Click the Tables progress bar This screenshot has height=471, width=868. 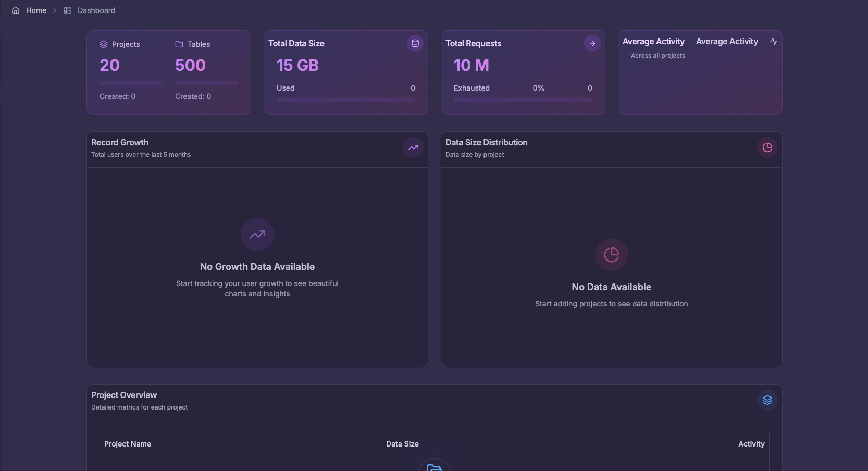click(x=206, y=83)
